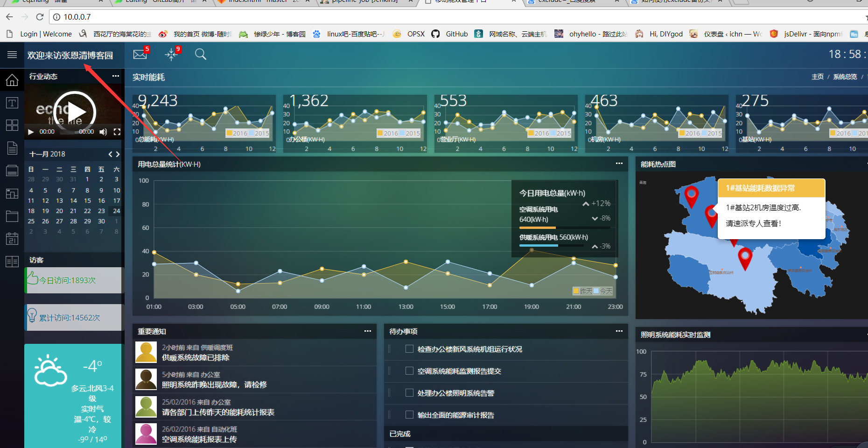Open GitHub bookmark
The height and width of the screenshot is (448, 868).
(450, 34)
